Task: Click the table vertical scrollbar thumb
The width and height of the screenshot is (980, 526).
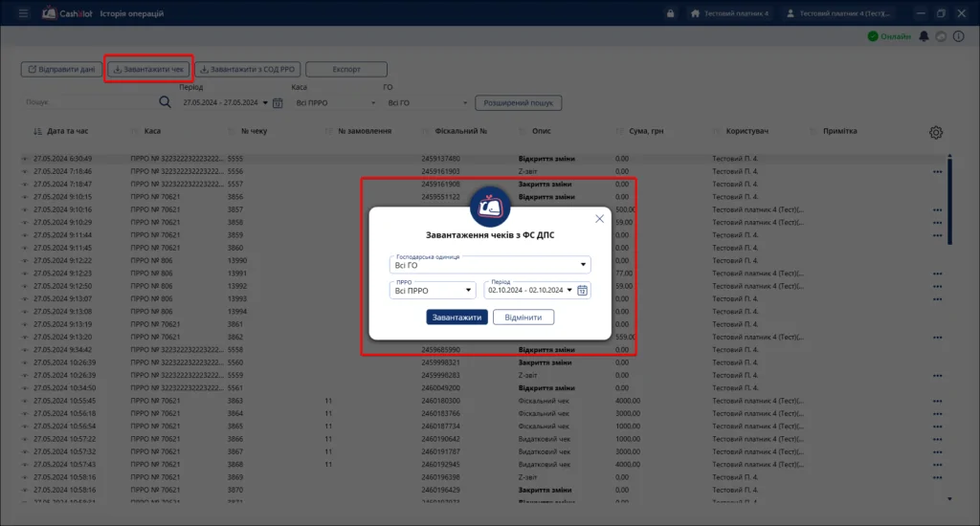Action: point(949,200)
